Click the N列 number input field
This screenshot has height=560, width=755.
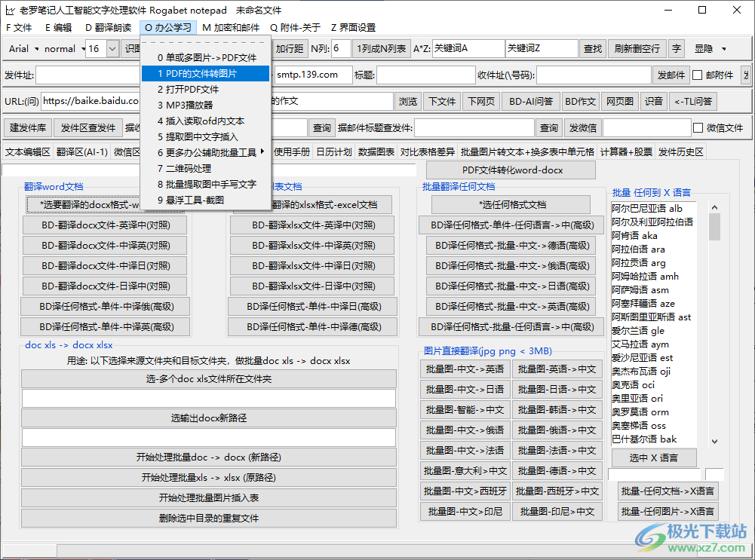point(341,48)
